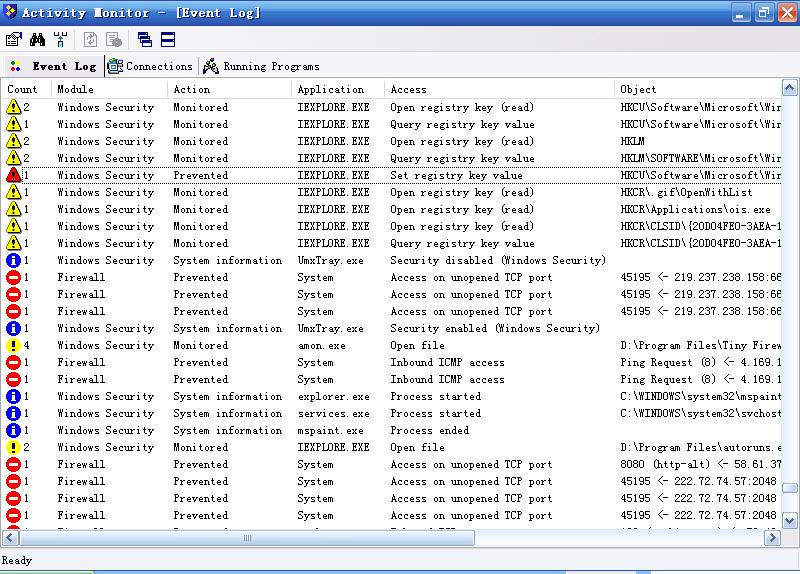Sort by the Object column header
The height and width of the screenshot is (574, 800).
click(697, 89)
